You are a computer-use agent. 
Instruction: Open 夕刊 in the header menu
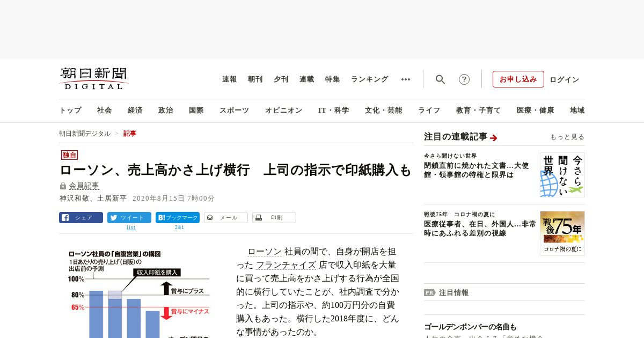point(281,79)
